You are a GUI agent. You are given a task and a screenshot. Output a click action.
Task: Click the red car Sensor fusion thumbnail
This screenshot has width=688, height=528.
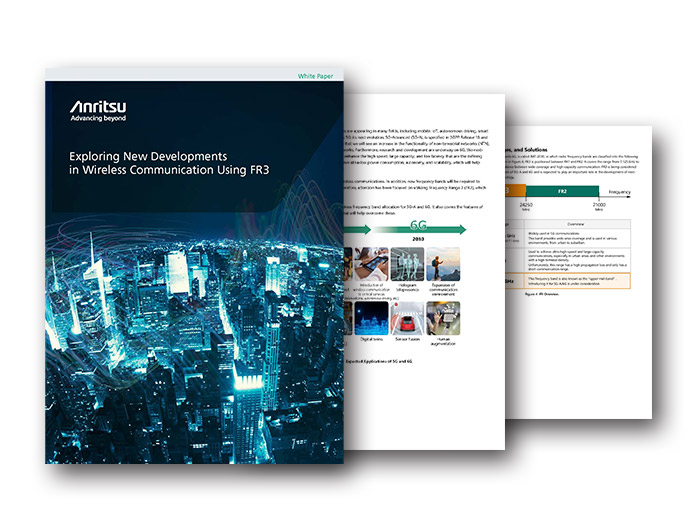coord(407,318)
